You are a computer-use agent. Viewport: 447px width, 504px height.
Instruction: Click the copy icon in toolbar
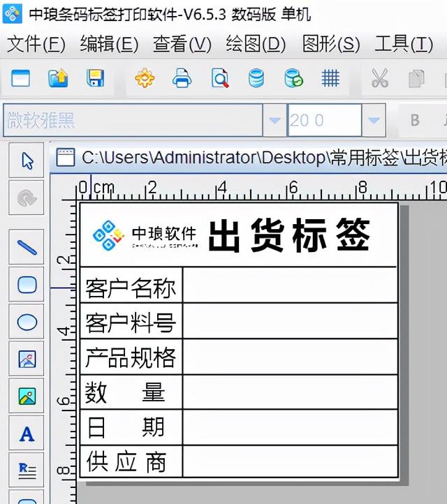coord(416,79)
